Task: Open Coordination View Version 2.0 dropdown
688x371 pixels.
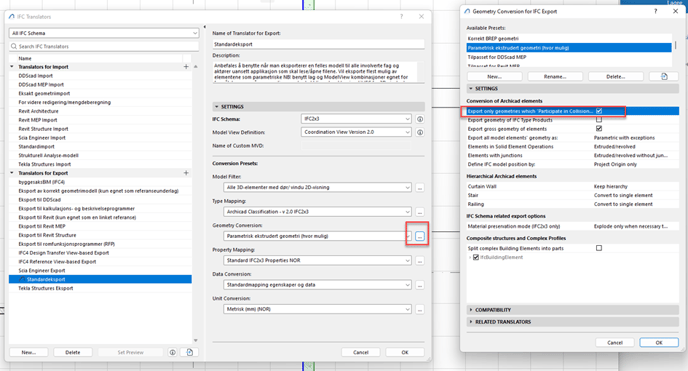Action: [356, 132]
